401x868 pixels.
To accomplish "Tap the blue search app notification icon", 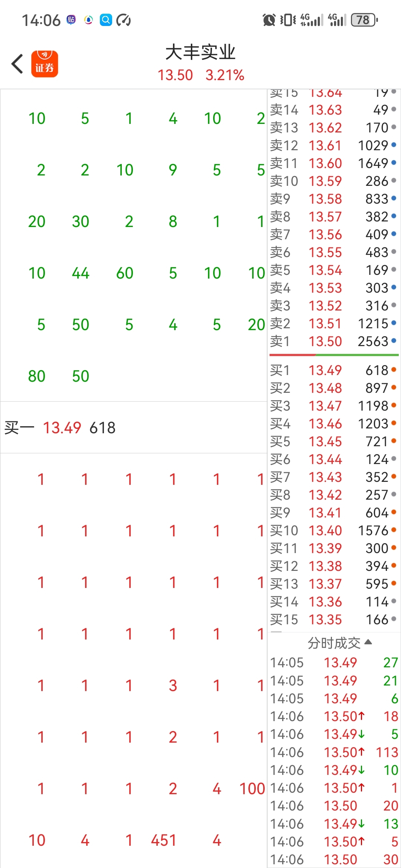I will point(106,20).
